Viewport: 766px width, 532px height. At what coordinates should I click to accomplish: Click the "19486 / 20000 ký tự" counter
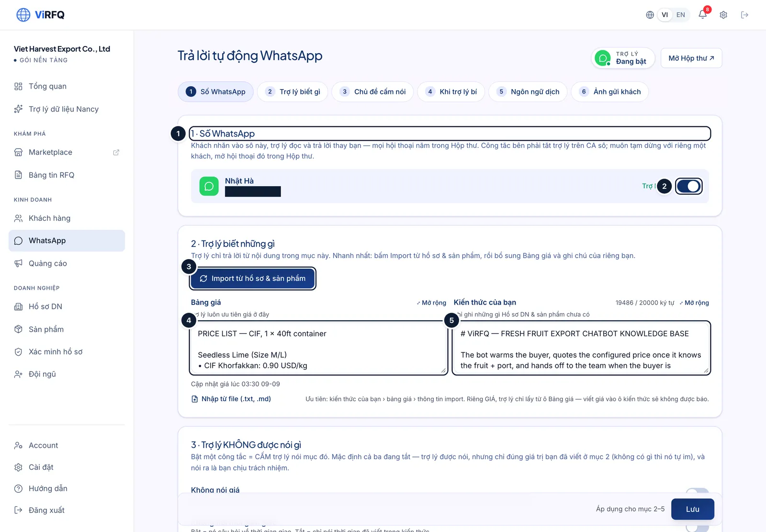click(x=645, y=303)
